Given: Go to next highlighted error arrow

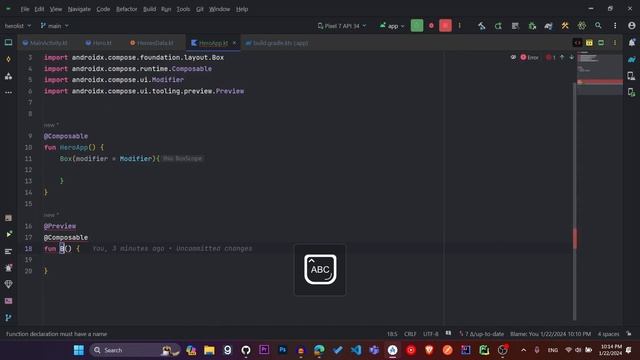Looking at the screenshot, I should pos(571,58).
